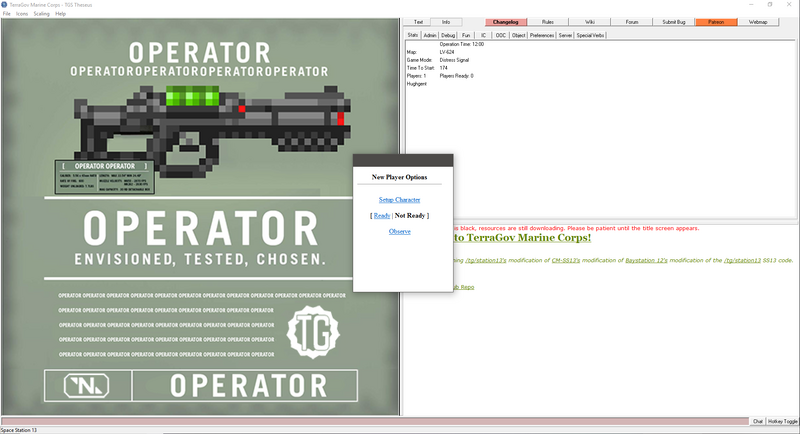Open the Icons menu
The image size is (800, 434).
[22, 14]
